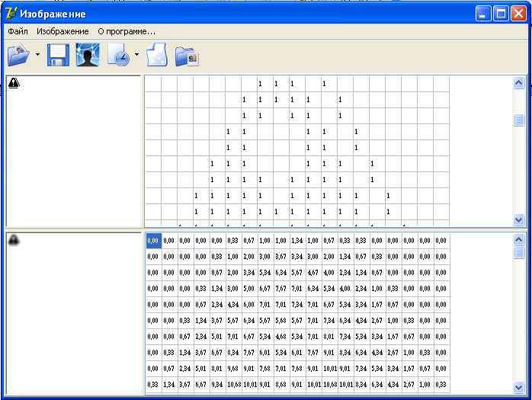Select the cell 7,67 in fourth row of lower grid
The width and height of the screenshot is (532, 400).
click(x=281, y=288)
